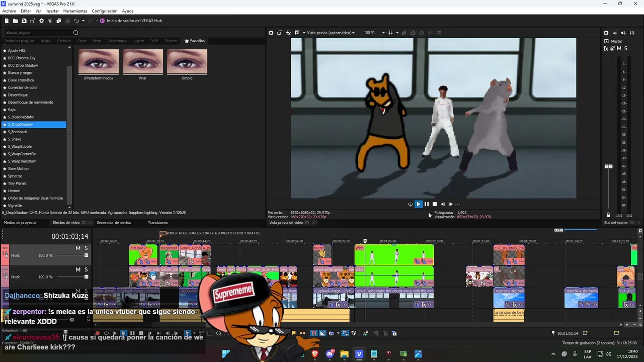Step to previous frame under preview
This screenshot has width=644, height=362.
pyautogui.click(x=443, y=204)
